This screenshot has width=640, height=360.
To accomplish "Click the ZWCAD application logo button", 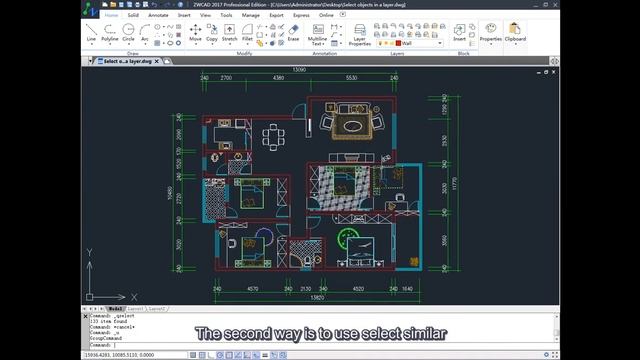I will click(x=90, y=9).
